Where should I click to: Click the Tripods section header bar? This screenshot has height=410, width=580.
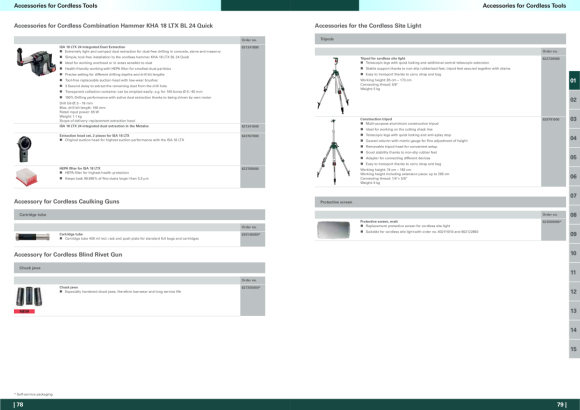pyautogui.click(x=440, y=39)
